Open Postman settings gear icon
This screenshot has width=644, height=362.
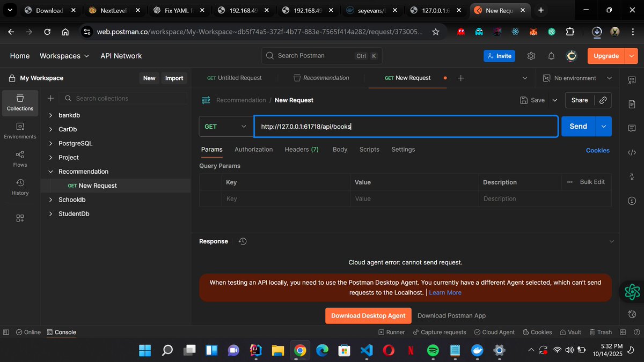pos(531,56)
